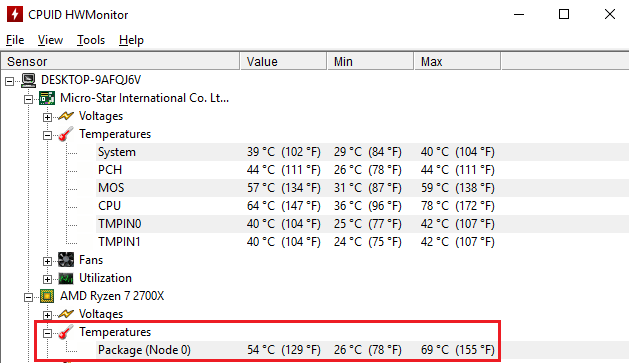
Task: Click the Micro-Star motherboard icon
Action: point(47,98)
